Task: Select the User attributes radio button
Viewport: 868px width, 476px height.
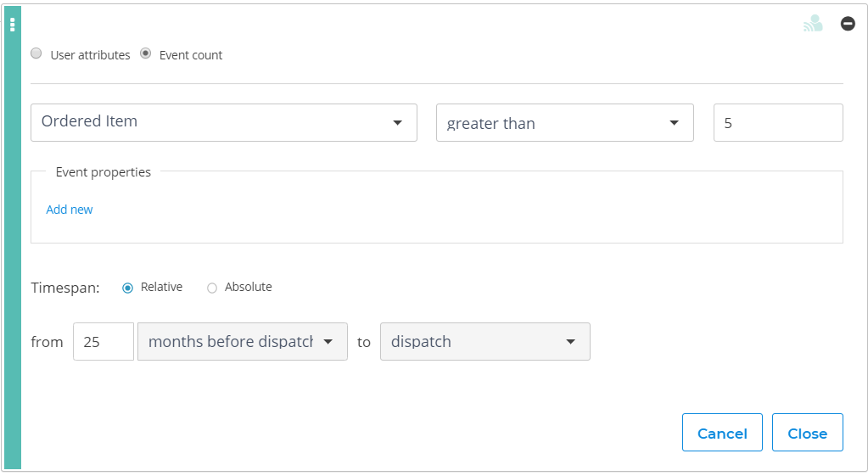Action: 36,53
